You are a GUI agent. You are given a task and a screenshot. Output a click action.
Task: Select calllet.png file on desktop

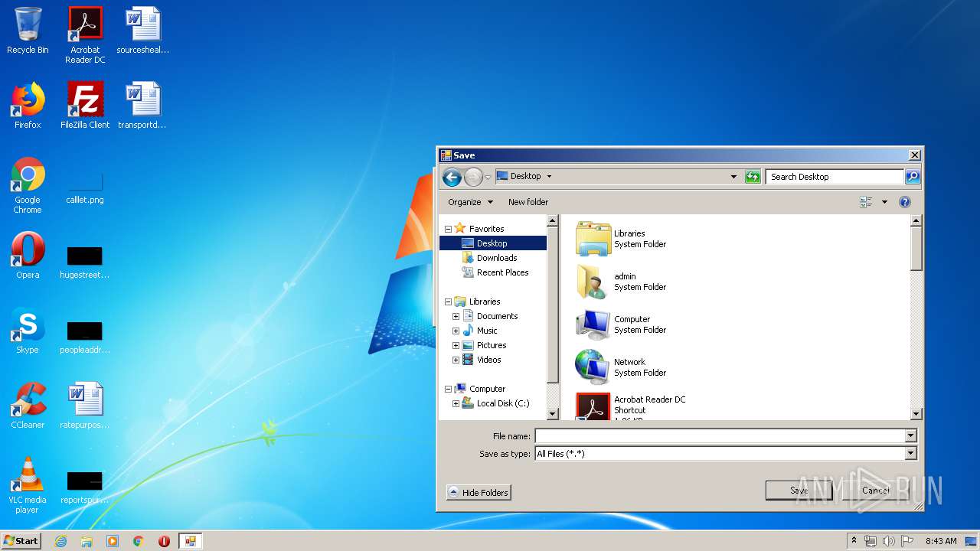click(85, 188)
